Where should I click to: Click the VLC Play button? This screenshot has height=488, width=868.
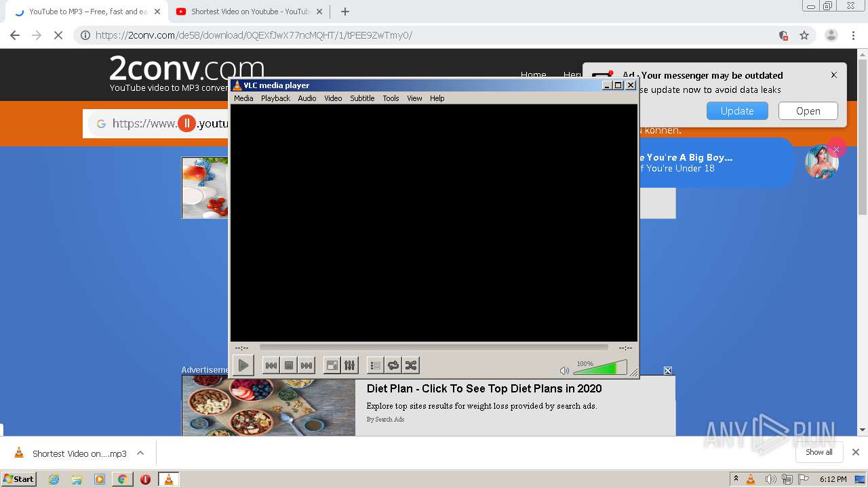243,365
